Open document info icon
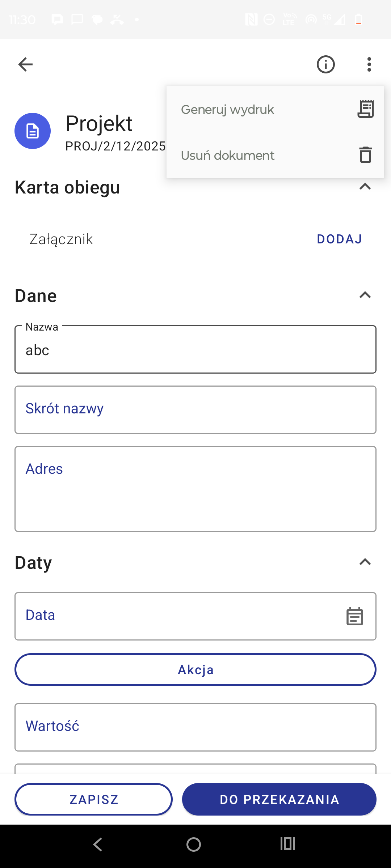 pos(325,64)
